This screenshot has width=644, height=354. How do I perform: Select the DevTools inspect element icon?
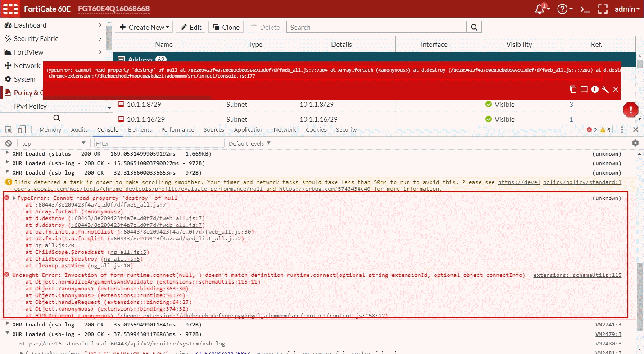click(9, 130)
